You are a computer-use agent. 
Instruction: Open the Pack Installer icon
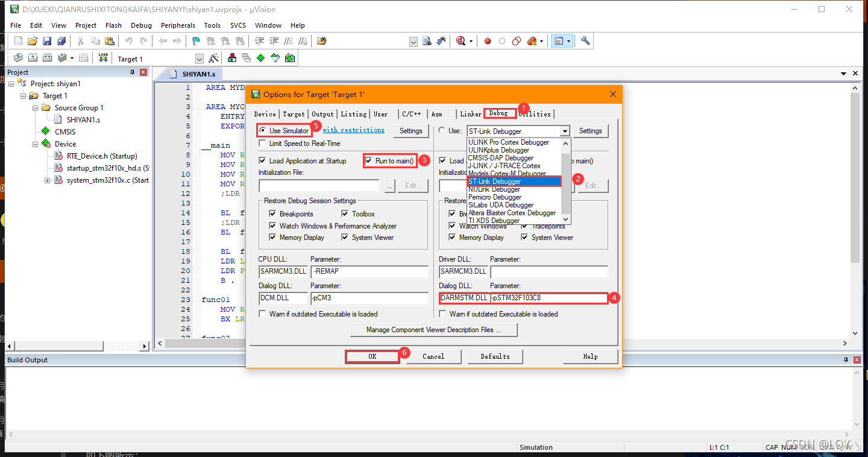click(290, 58)
